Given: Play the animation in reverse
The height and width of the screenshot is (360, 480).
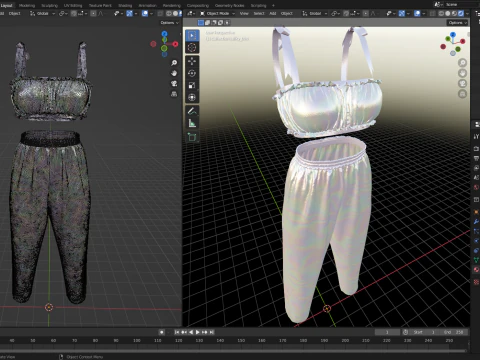Looking at the screenshot, I should [x=191, y=332].
